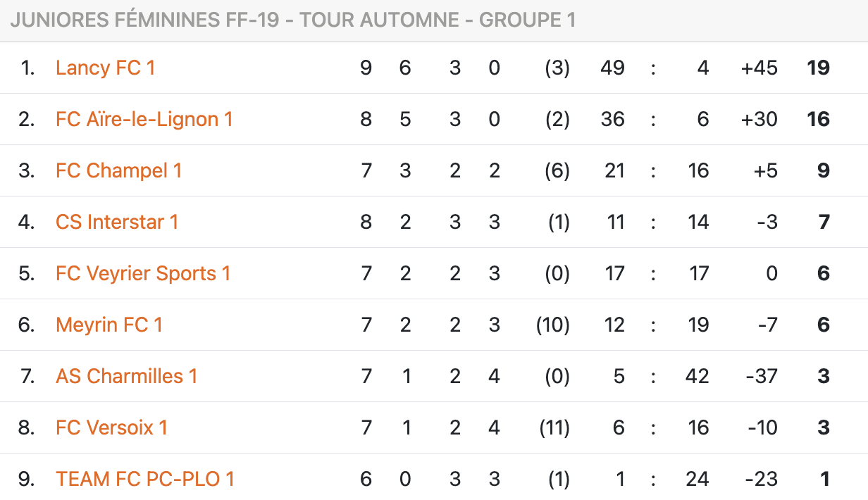This screenshot has height=500, width=868.
Task: Click FC Aïre-le-Lignon 1's points value 16
Action: pos(818,119)
